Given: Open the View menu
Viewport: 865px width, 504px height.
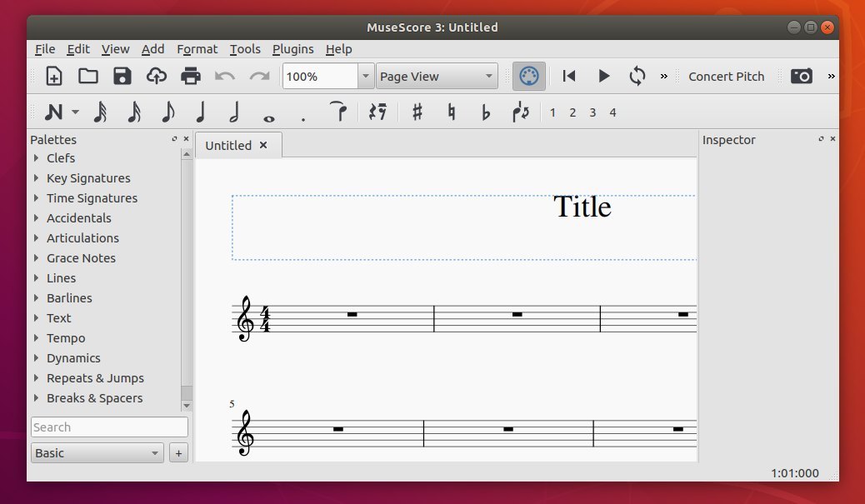Looking at the screenshot, I should coord(115,49).
